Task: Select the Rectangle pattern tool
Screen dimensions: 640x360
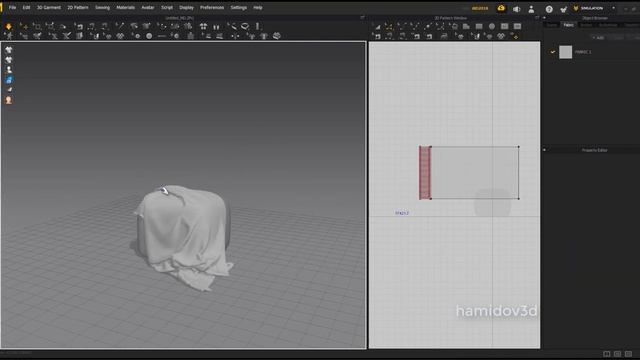Action: click(479, 27)
